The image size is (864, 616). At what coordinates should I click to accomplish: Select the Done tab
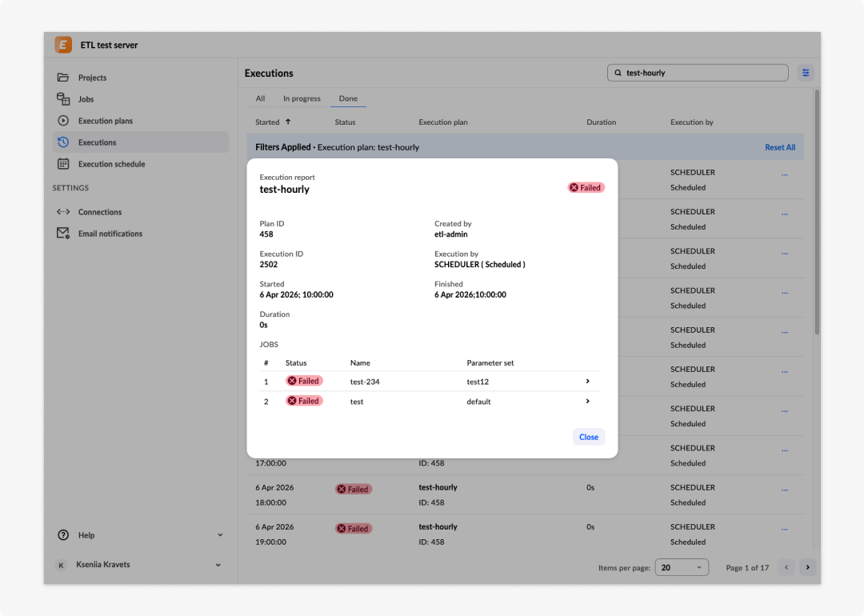[348, 98]
